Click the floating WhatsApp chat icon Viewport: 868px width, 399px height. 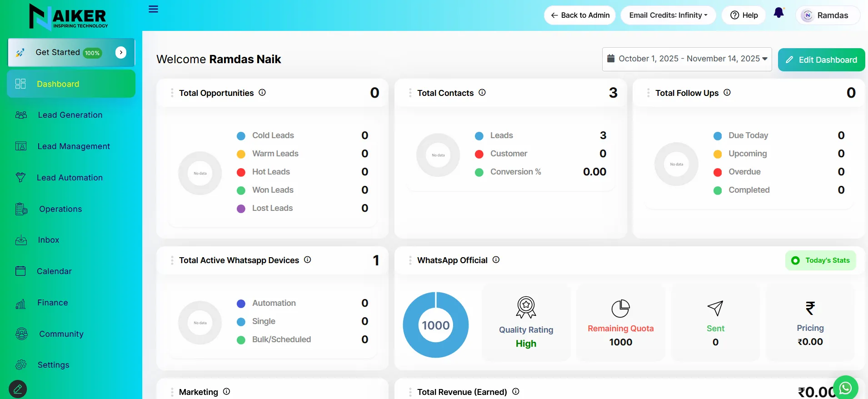pyautogui.click(x=845, y=388)
